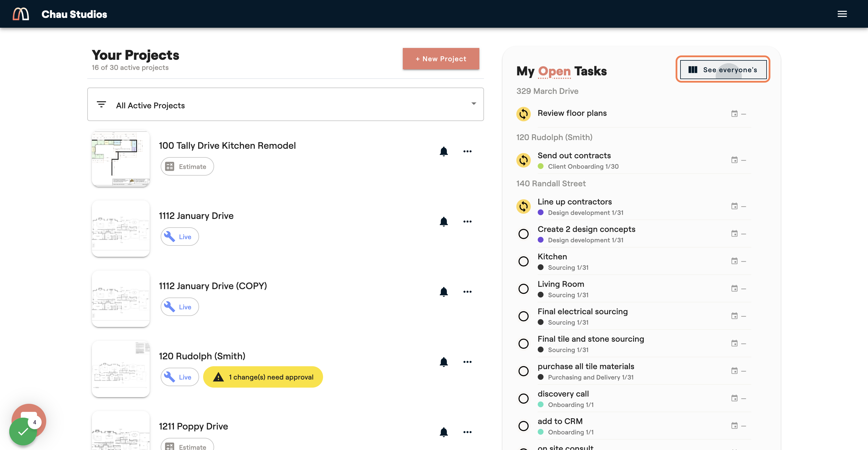Open the 1 change(s) need approval alert
Image resolution: width=868 pixels, height=450 pixels.
(x=263, y=377)
